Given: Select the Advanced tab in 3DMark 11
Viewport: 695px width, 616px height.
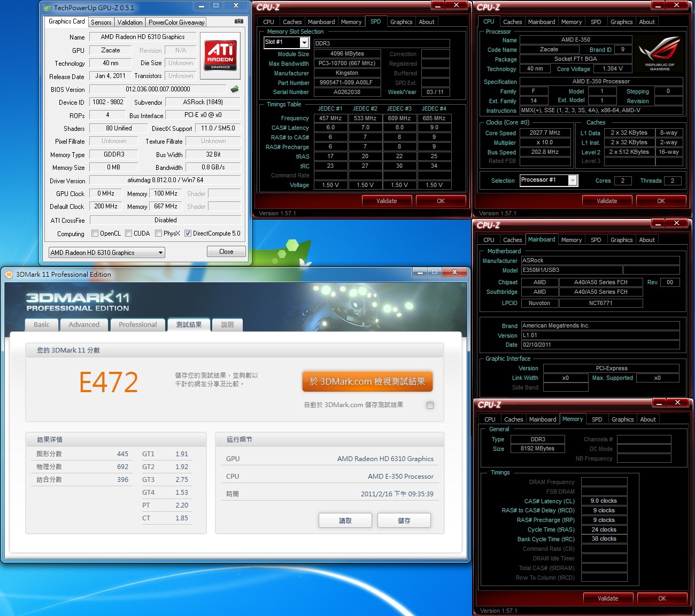Looking at the screenshot, I should (x=84, y=325).
